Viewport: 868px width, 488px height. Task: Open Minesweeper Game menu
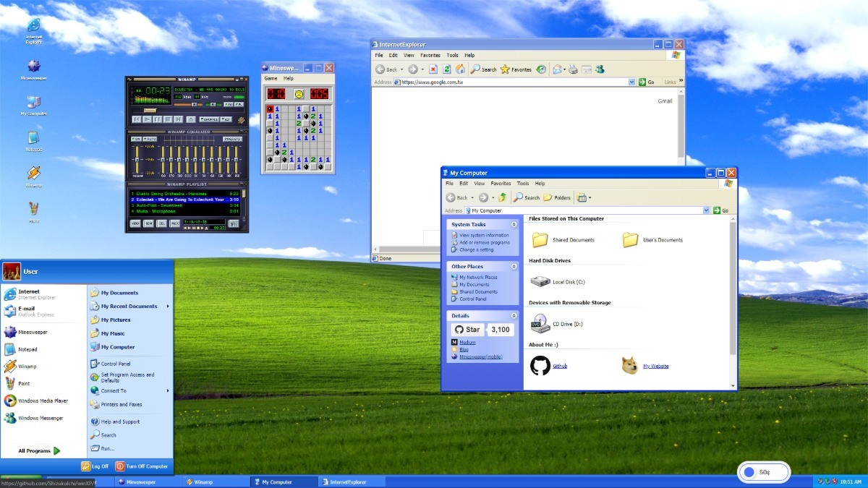click(271, 78)
